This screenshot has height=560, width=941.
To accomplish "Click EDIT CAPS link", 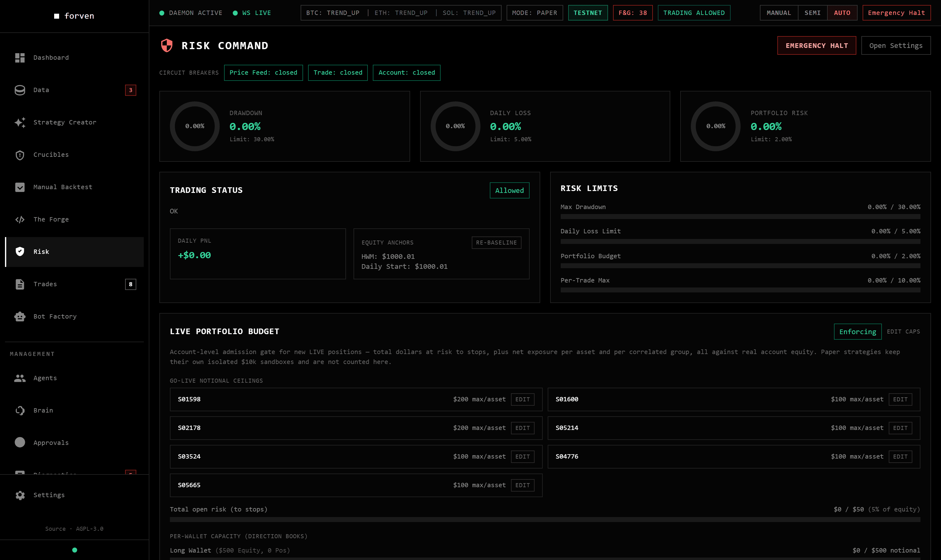I will (x=903, y=332).
